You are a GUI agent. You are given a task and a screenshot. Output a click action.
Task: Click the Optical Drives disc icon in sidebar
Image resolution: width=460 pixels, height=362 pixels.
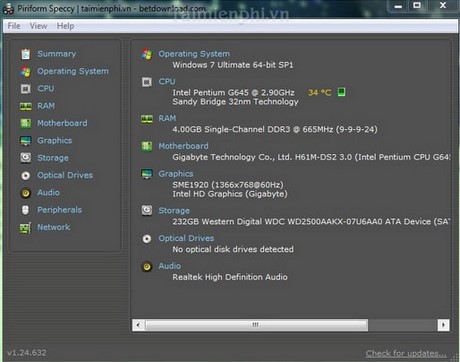pyautogui.click(x=26, y=175)
